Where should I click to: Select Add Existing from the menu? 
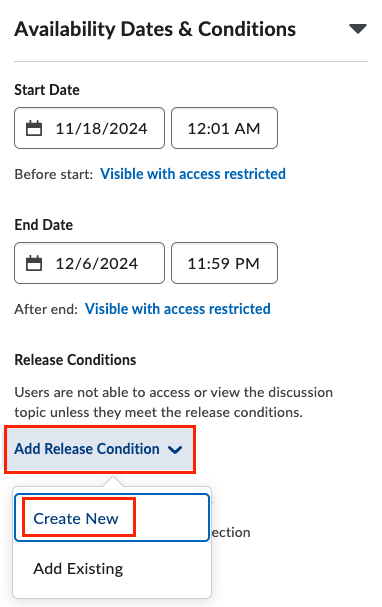point(78,569)
